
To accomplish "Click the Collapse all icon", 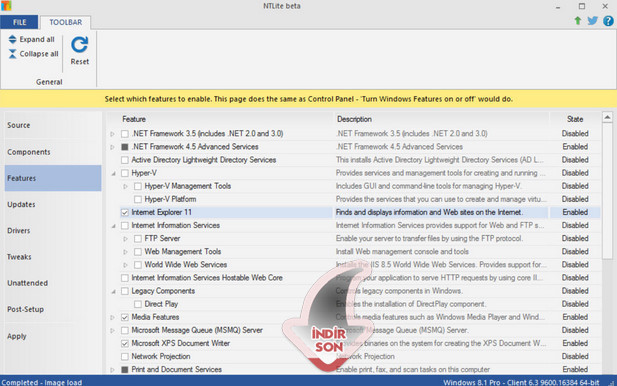I will point(13,54).
